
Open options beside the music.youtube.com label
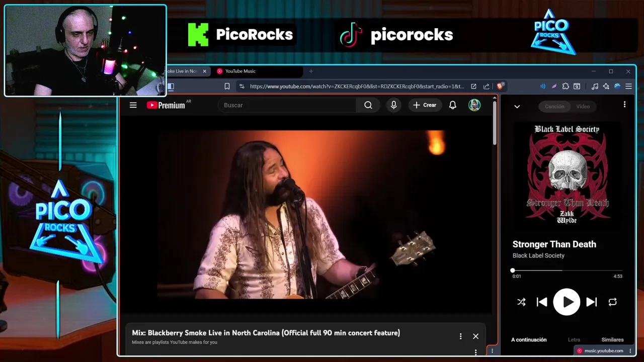click(630, 351)
